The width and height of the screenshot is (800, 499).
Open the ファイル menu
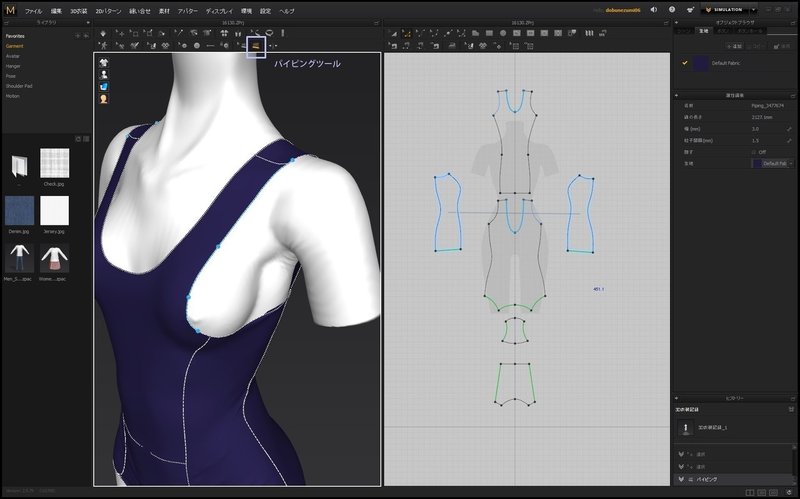[33, 10]
